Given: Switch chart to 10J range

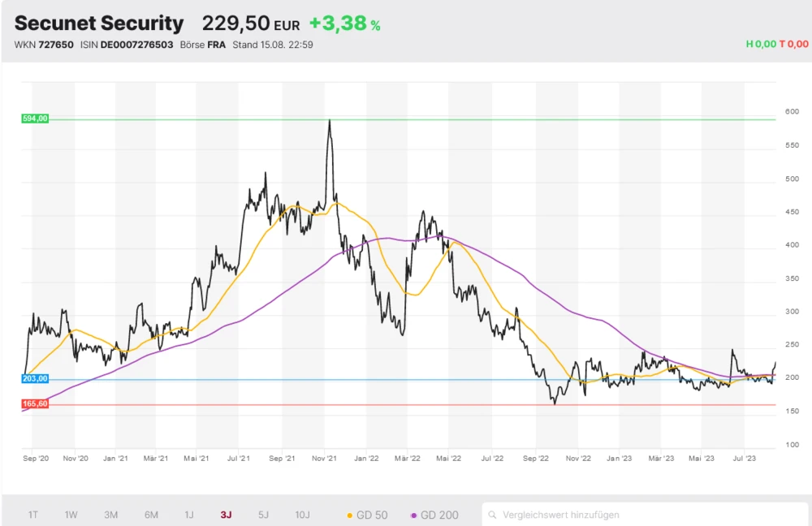Looking at the screenshot, I should (302, 515).
